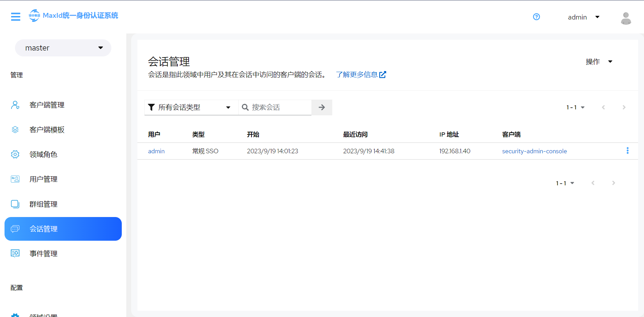Go to next page in bottom pagination
This screenshot has width=644, height=317.
(x=613, y=183)
